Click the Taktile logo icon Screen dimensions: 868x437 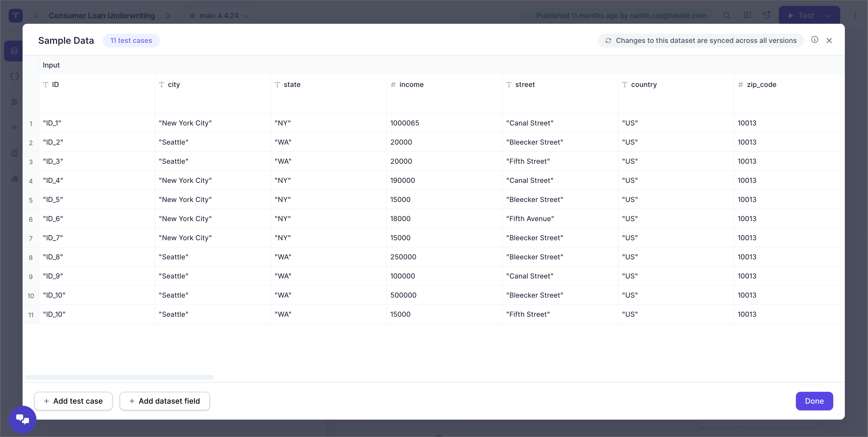click(x=16, y=16)
